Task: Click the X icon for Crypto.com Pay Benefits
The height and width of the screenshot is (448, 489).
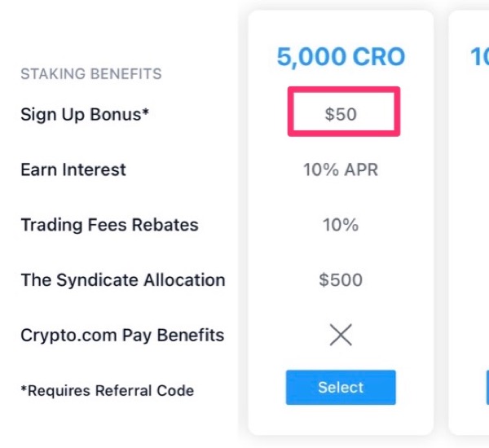Action: (x=341, y=335)
